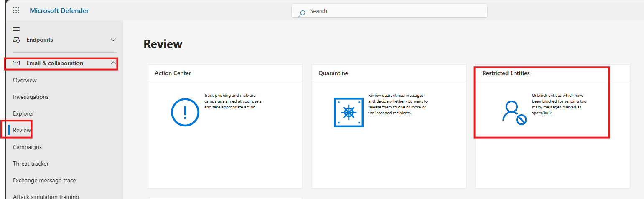Click the Action Center exclamation icon
644x199 pixels.
[185, 112]
